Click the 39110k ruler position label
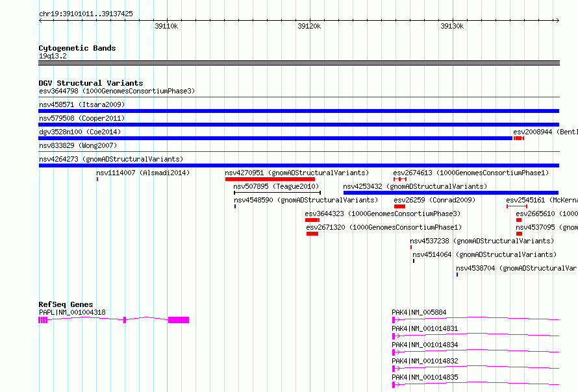 click(166, 26)
